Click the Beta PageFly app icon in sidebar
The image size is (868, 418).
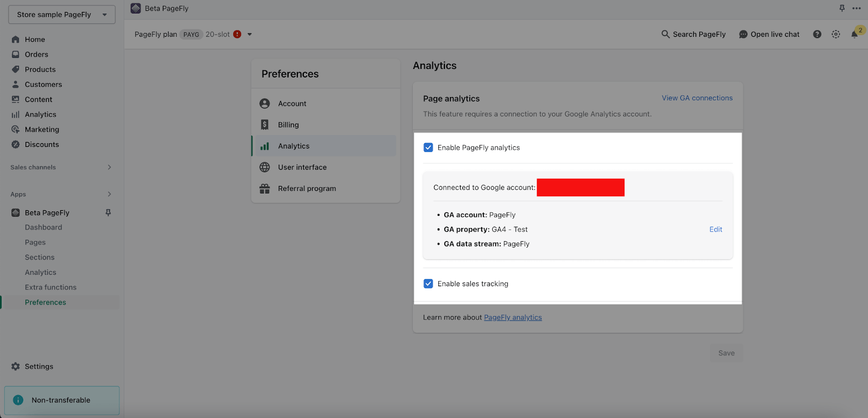pyautogui.click(x=15, y=213)
